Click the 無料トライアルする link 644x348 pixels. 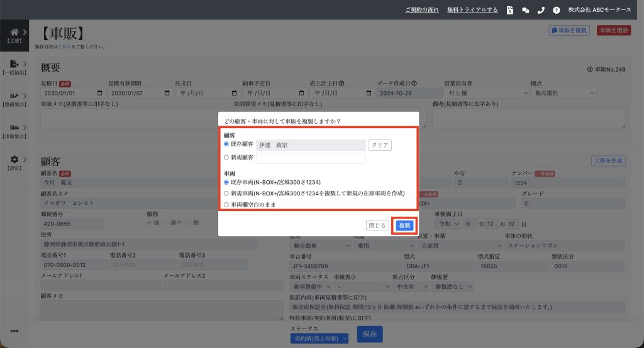(472, 10)
